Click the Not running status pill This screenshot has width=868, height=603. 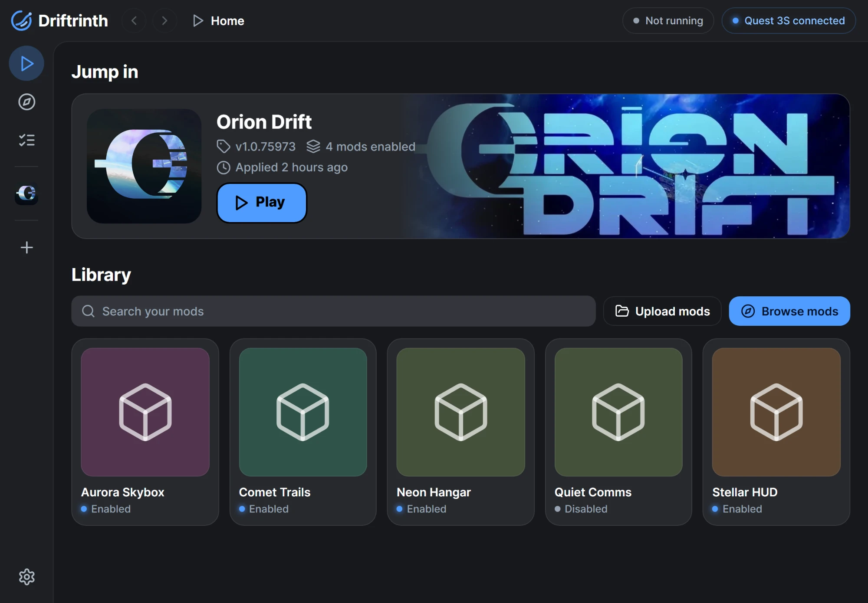click(x=668, y=20)
